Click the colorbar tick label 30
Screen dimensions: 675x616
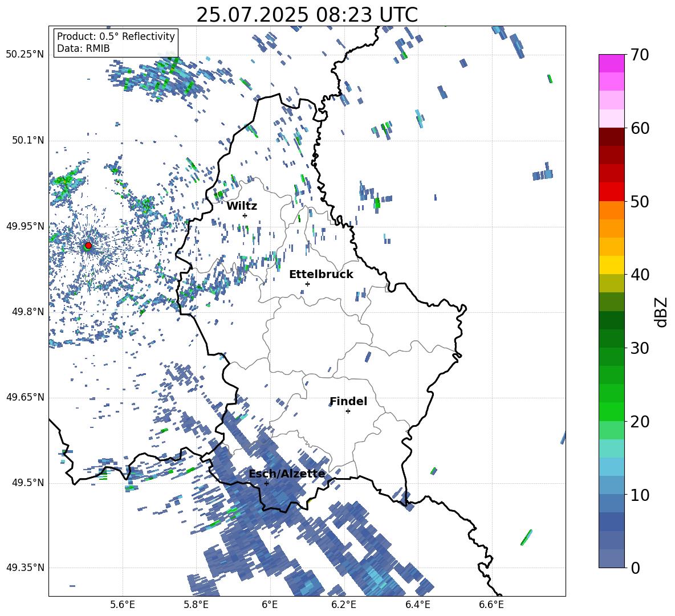pyautogui.click(x=640, y=348)
